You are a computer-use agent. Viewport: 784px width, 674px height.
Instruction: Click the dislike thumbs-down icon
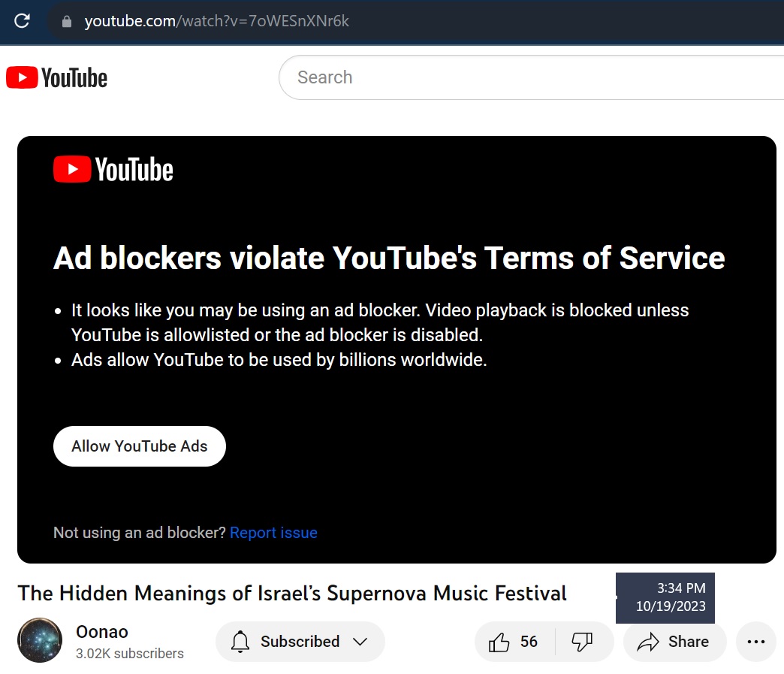pos(582,641)
